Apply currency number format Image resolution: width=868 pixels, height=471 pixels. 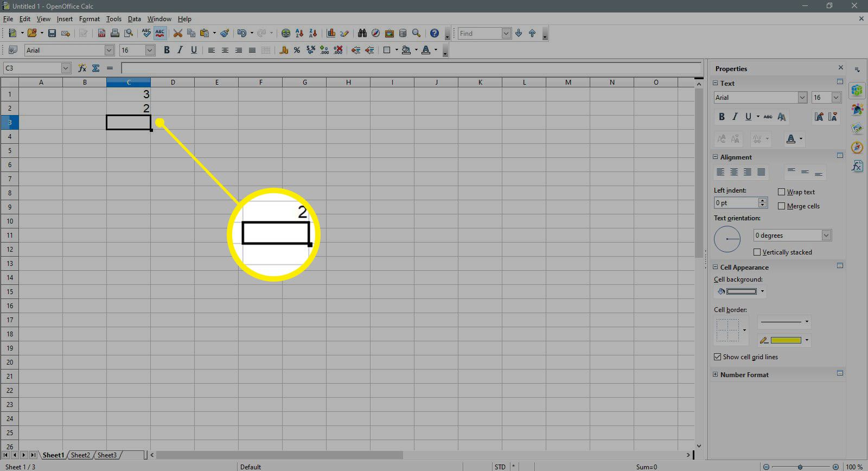click(284, 50)
